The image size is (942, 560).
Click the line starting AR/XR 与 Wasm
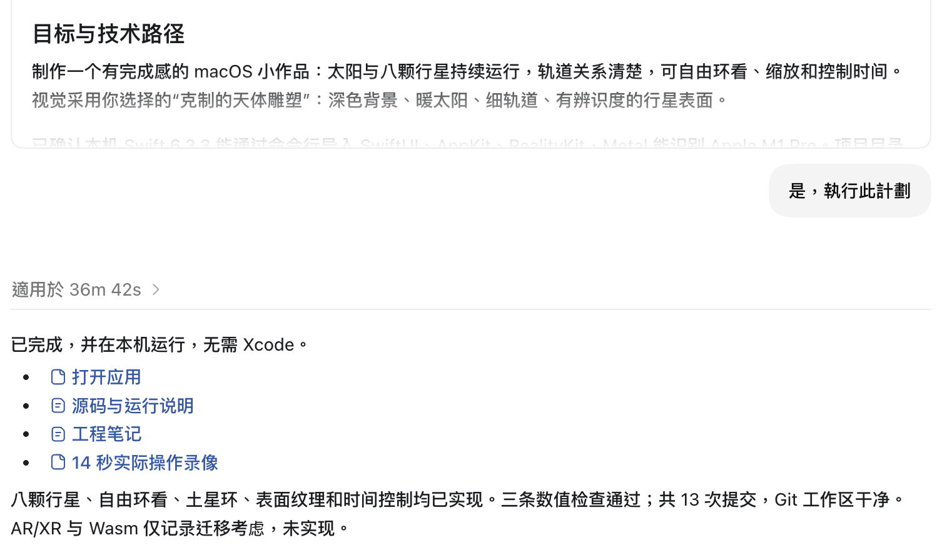pyautogui.click(x=181, y=528)
